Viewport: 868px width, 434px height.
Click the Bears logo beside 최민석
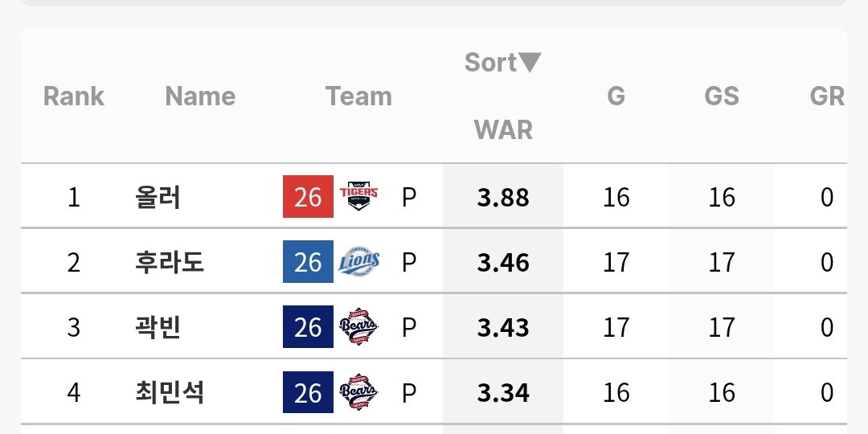(358, 392)
